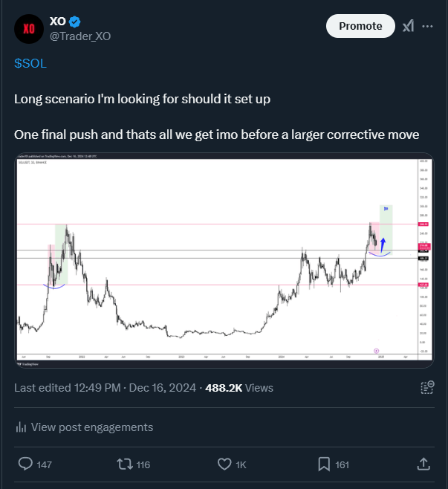Bookmark the post with bookmark icon
This screenshot has width=448, height=489.
[324, 464]
